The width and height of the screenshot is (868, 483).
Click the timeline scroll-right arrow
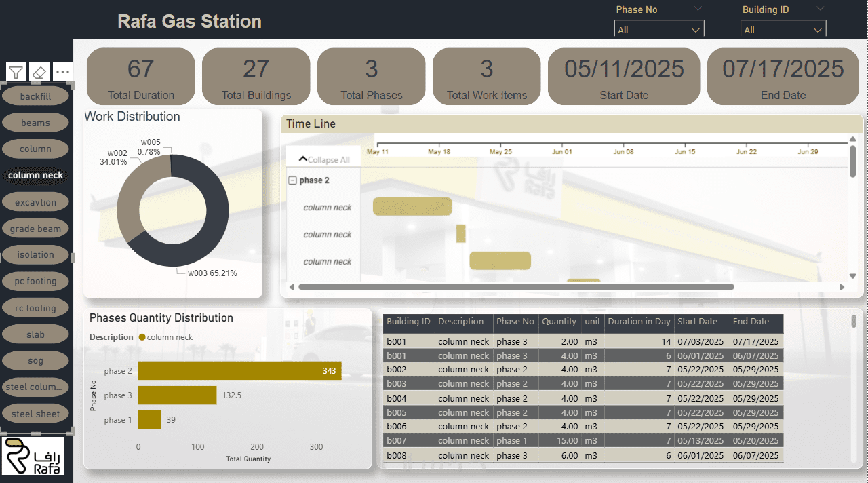click(x=842, y=287)
